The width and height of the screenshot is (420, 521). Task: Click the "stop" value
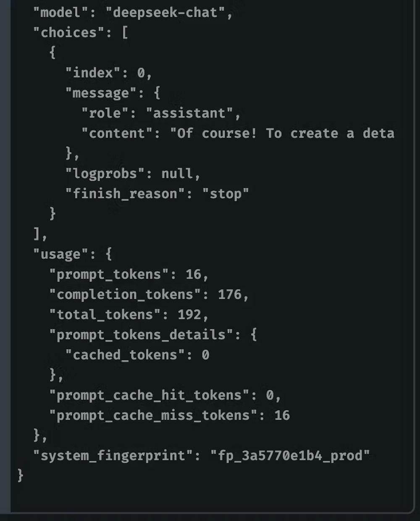tap(226, 194)
